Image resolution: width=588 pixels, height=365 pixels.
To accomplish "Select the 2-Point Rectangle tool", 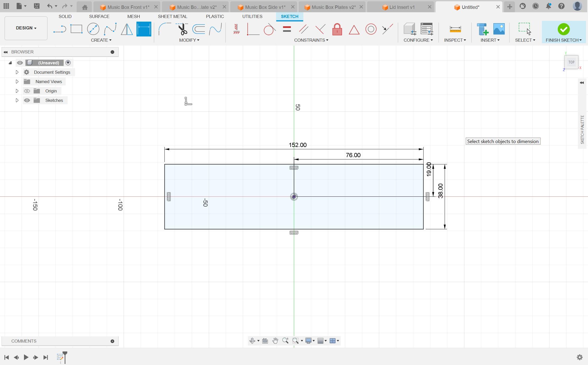I will 76,29.
